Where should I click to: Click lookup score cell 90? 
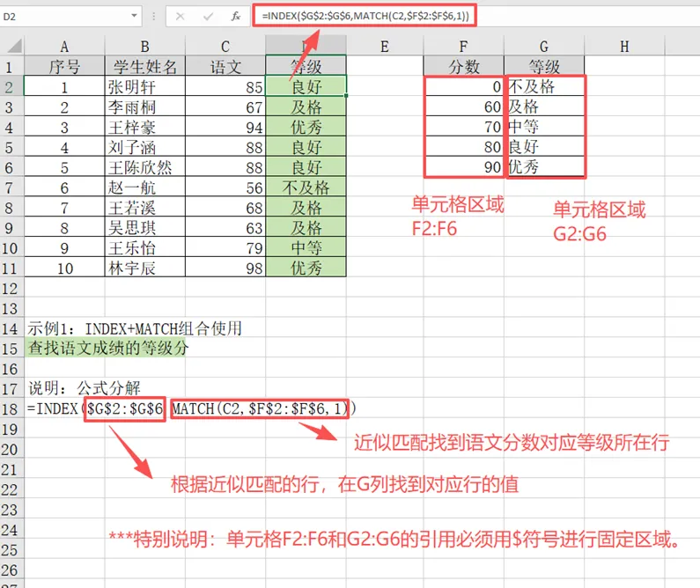click(464, 167)
